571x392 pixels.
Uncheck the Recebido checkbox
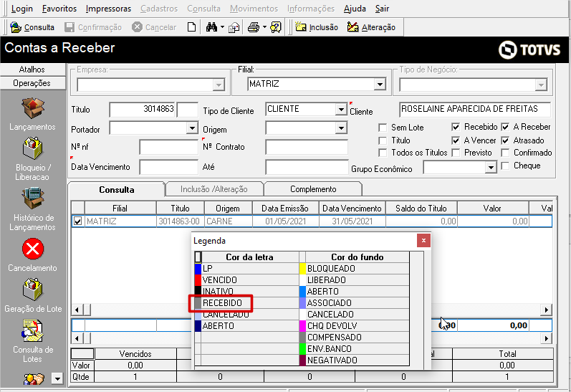(455, 127)
